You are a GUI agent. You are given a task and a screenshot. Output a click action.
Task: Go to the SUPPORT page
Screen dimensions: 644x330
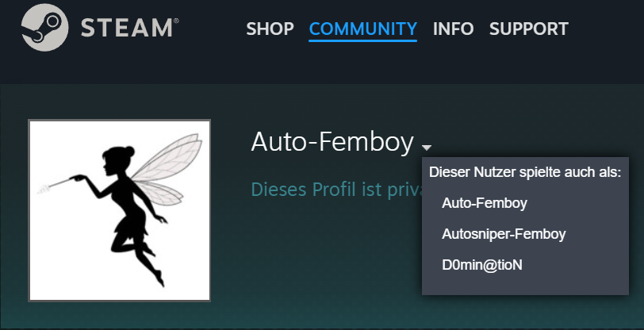click(x=528, y=29)
